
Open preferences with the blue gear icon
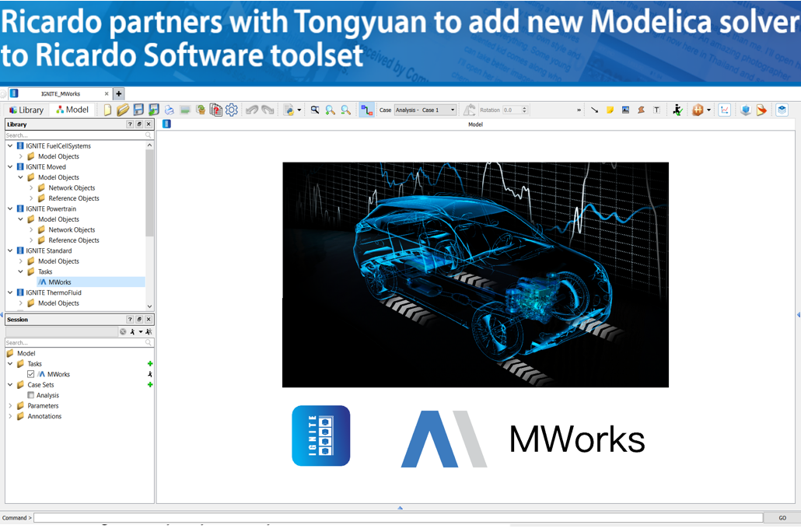coord(232,110)
